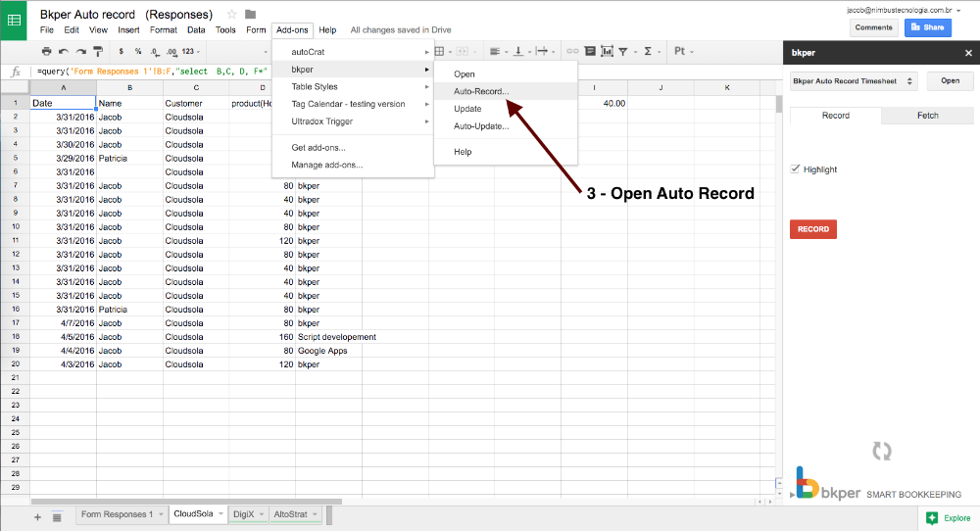Select Auto-Update... menu entry

pos(506,126)
